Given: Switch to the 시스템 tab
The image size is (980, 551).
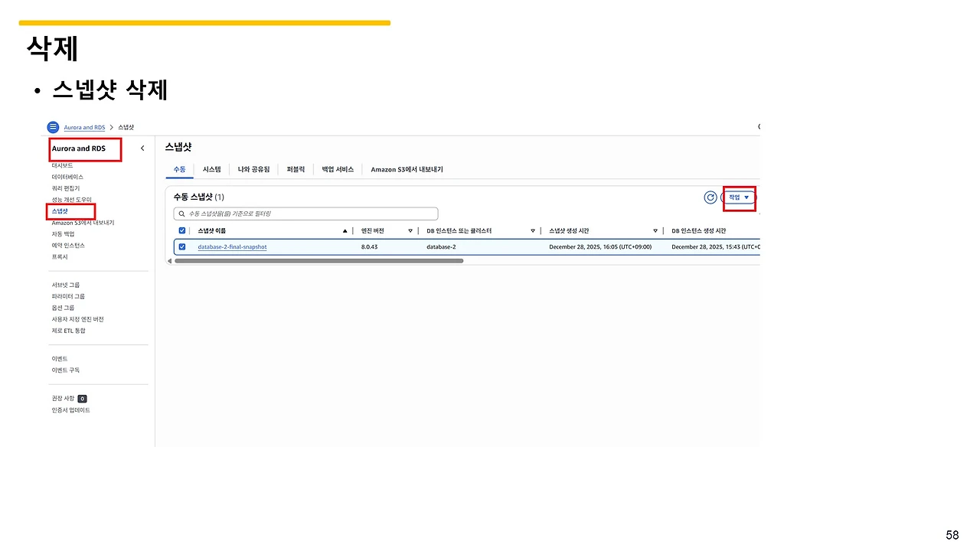Looking at the screenshot, I should 211,169.
